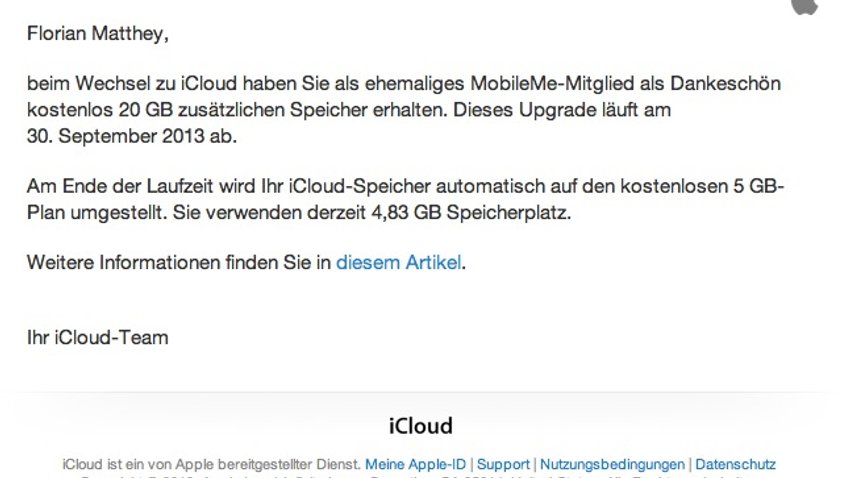Click the word 'Dankeschön' in first paragraph
The image size is (850, 478).
(x=725, y=83)
